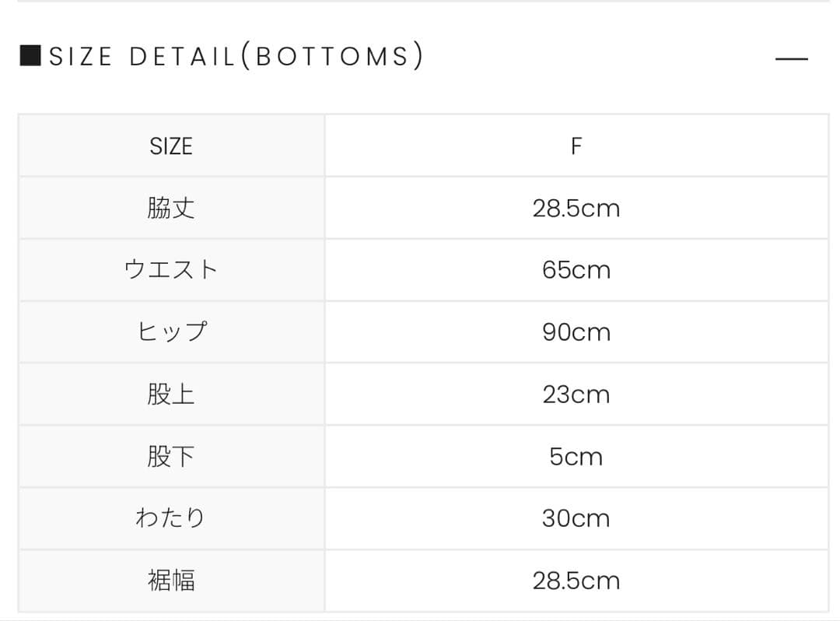Select the 90cm hip value
840x621 pixels.
coord(576,332)
